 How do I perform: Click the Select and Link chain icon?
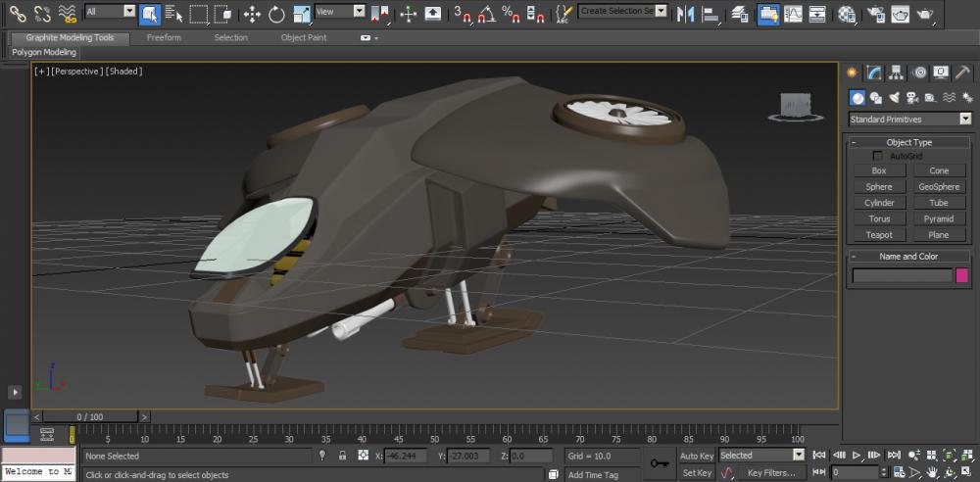pos(18,14)
